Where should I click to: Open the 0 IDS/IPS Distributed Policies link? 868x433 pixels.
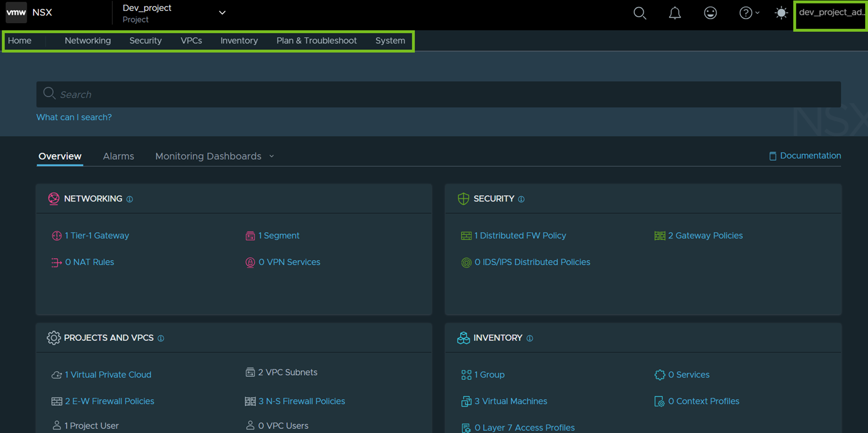click(532, 262)
